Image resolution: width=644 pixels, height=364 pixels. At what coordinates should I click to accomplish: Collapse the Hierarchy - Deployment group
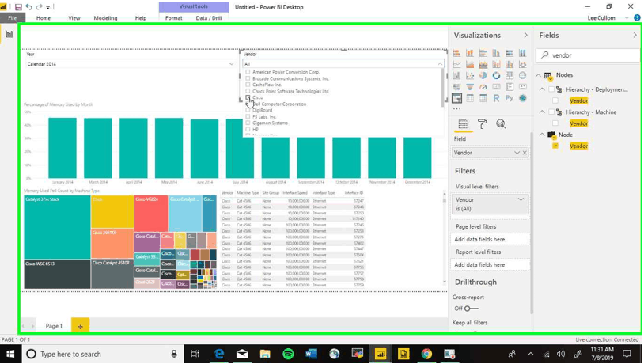pos(542,89)
